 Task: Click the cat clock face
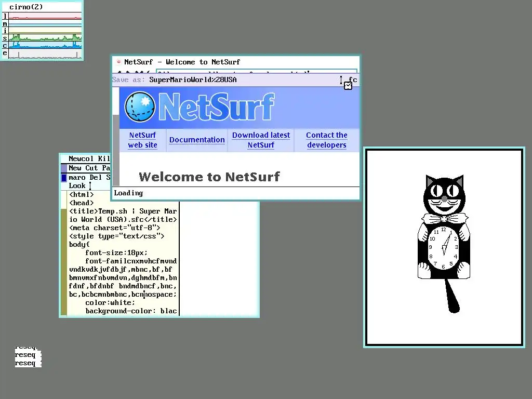pyautogui.click(x=444, y=248)
